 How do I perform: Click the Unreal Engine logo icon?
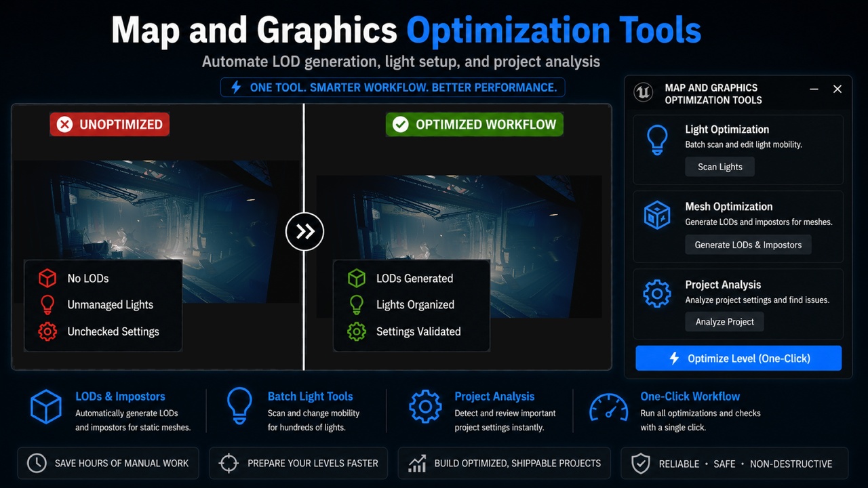pos(643,93)
